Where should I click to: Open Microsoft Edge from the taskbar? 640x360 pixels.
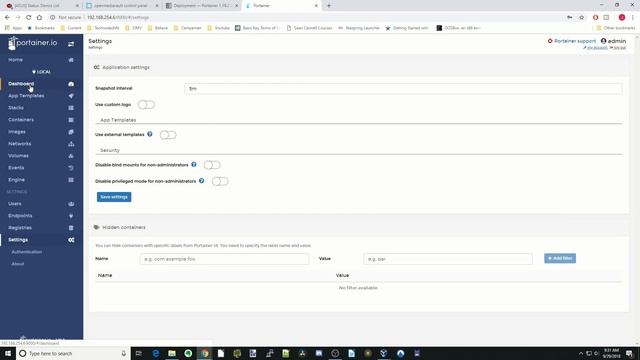click(156, 353)
